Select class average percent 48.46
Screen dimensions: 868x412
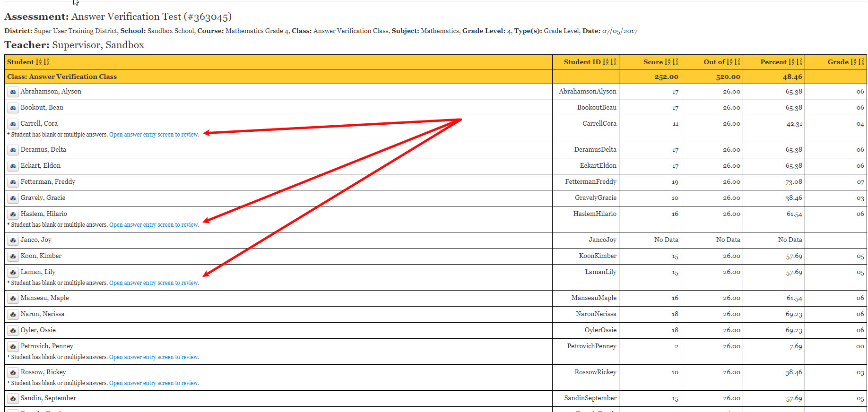[792, 77]
